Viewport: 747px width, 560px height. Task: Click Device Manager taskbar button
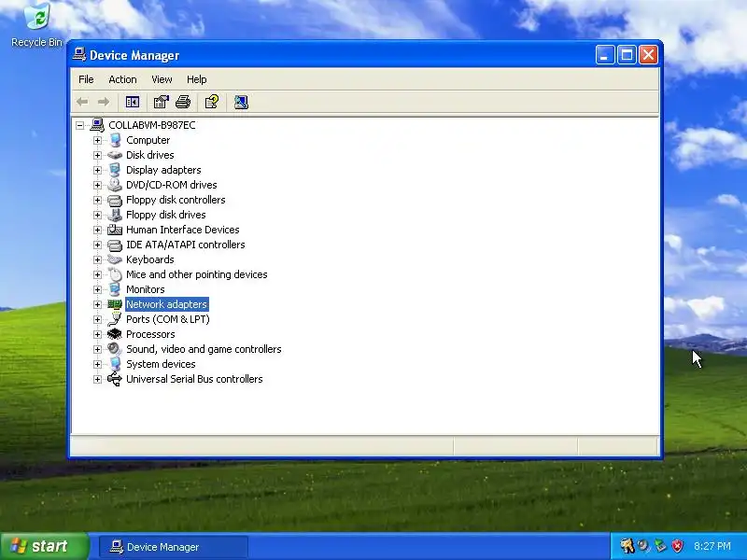[x=174, y=547]
